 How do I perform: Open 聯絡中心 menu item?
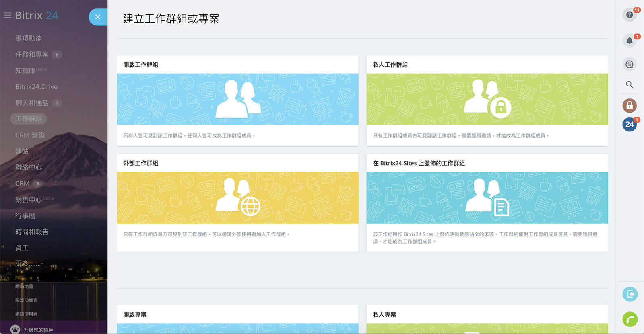[29, 167]
